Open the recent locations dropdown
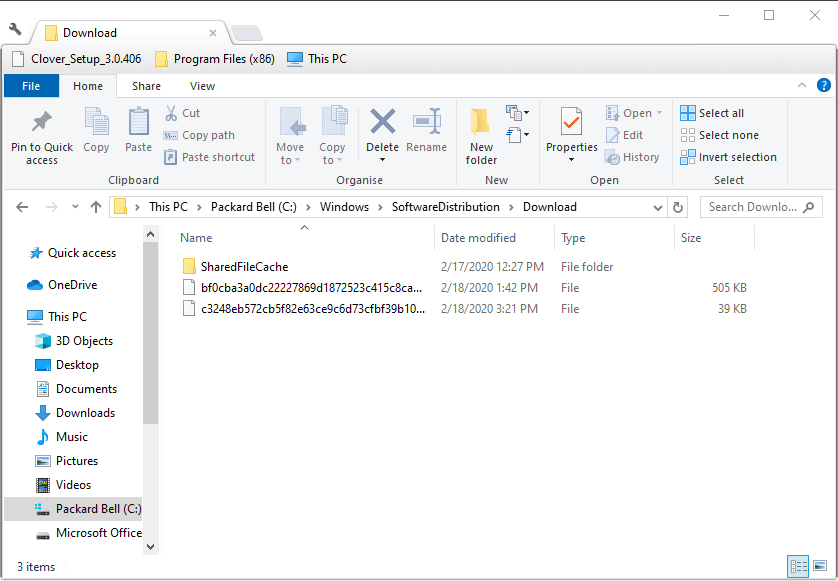 coord(75,207)
